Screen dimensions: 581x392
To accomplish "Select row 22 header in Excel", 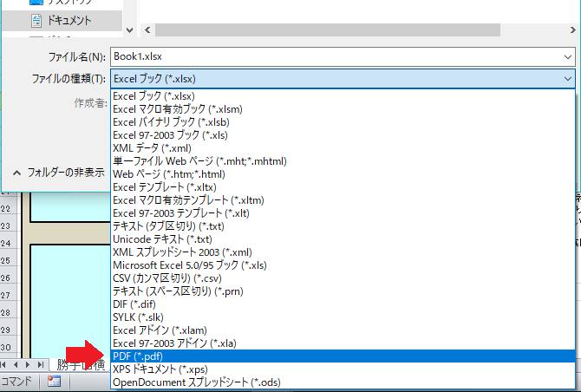I will [x=8, y=209].
